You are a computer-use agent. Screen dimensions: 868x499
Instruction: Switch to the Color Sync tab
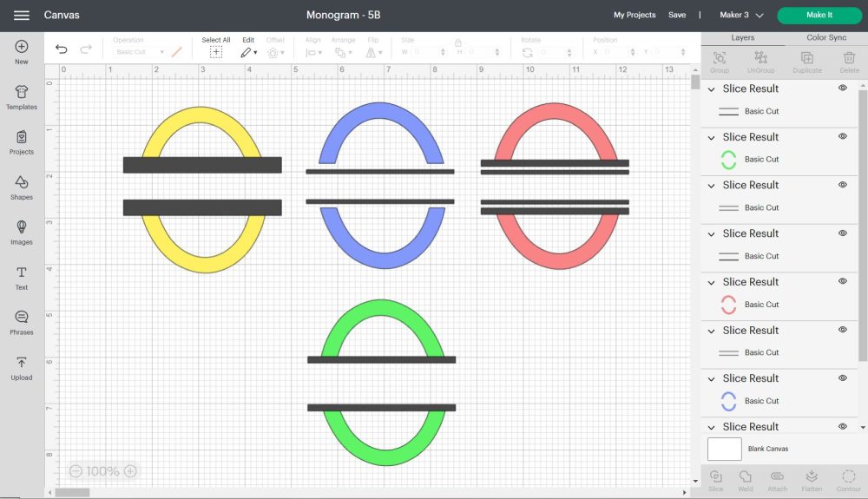pyautogui.click(x=826, y=38)
